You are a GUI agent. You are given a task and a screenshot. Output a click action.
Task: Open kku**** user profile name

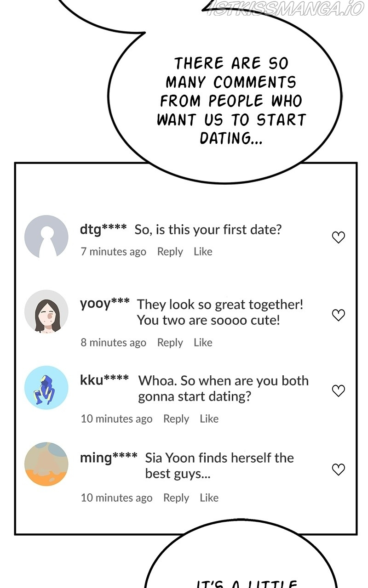pyautogui.click(x=104, y=380)
